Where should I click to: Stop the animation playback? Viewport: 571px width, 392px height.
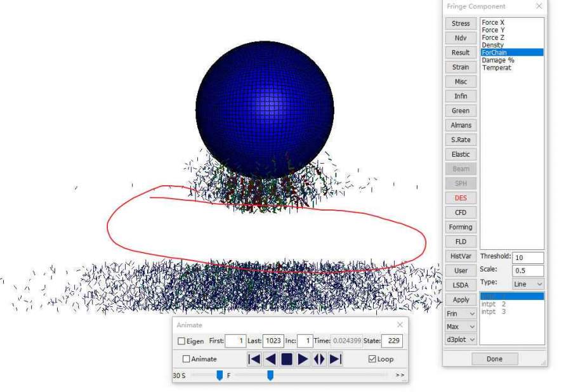coord(287,359)
